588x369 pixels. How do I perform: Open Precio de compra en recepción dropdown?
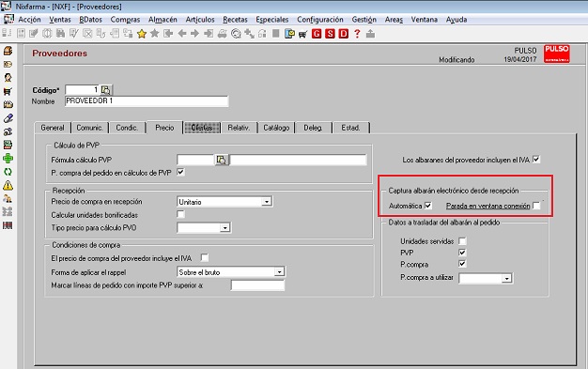(267, 202)
